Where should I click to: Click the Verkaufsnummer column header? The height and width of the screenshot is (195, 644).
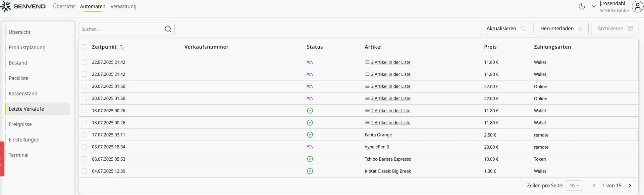tap(206, 47)
